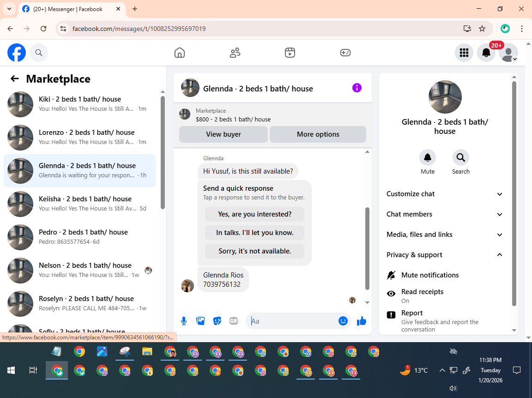Open the taskbar clock showing 11:38 PM
The height and width of the screenshot is (398, 532).
tap(490, 370)
